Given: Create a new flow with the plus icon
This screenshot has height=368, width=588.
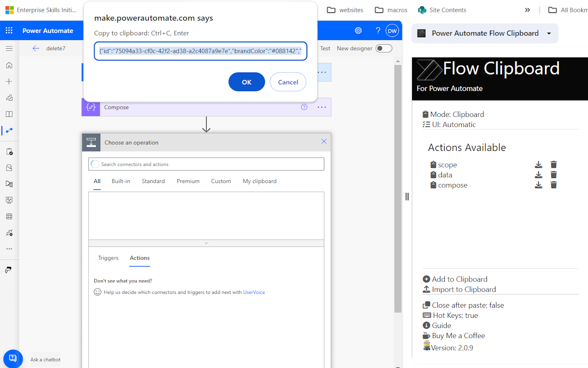Looking at the screenshot, I should [9, 81].
